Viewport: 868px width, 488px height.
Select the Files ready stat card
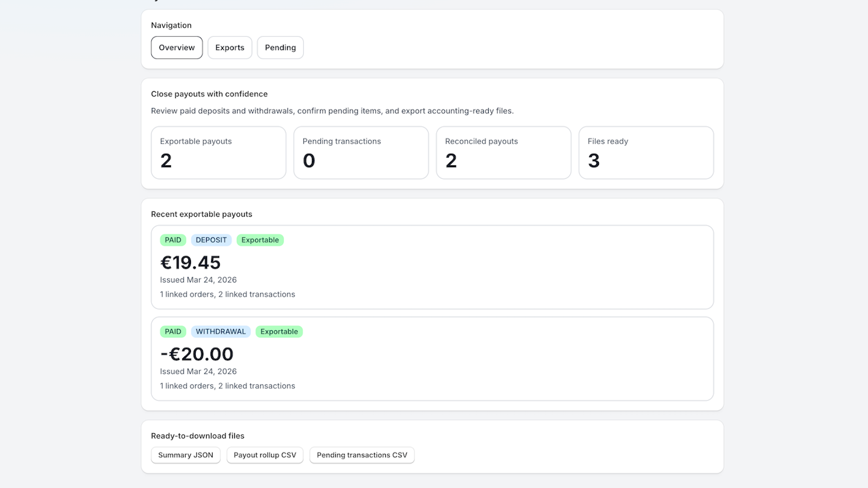[x=646, y=153]
